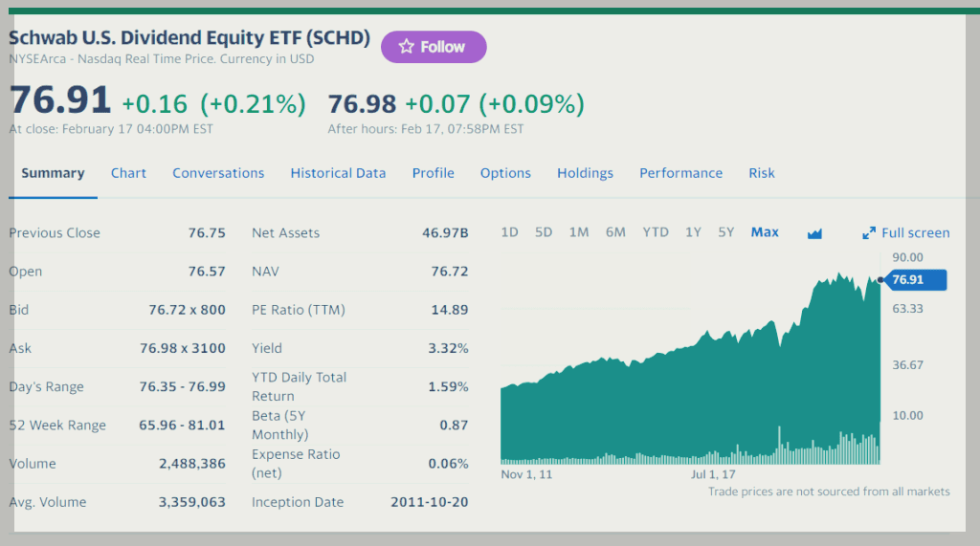
Task: Click Day's Range value 76.35 - 76.99
Action: coord(183,386)
